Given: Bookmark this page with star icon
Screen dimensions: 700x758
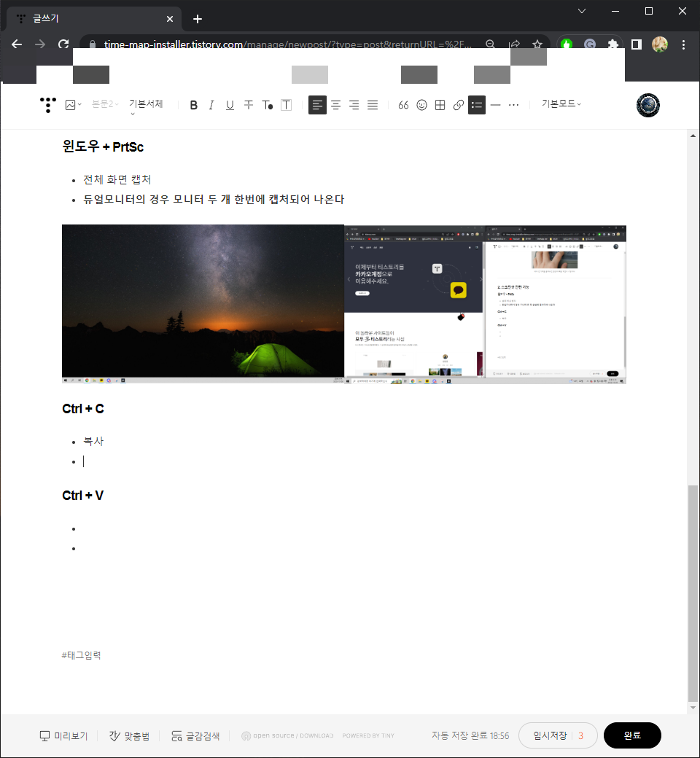Looking at the screenshot, I should 537,44.
